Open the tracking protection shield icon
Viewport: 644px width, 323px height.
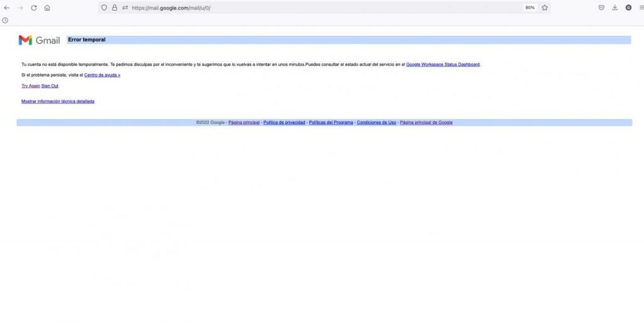(104, 8)
